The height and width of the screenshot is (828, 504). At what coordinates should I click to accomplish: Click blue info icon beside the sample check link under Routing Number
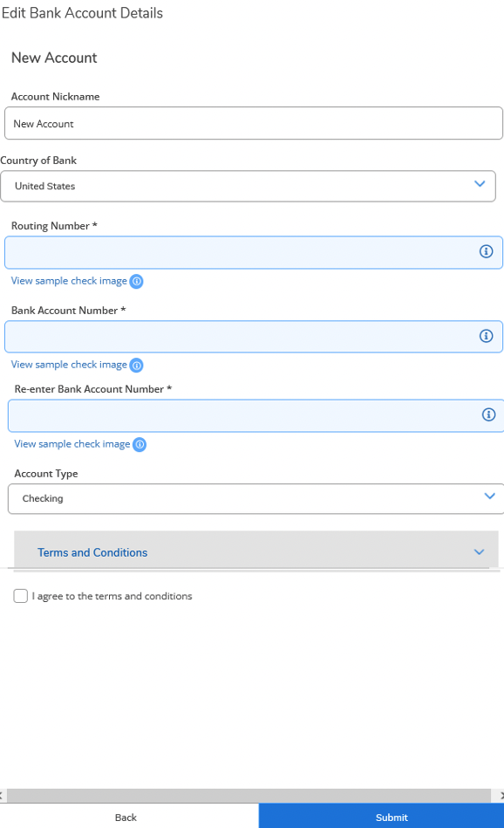pyautogui.click(x=136, y=282)
